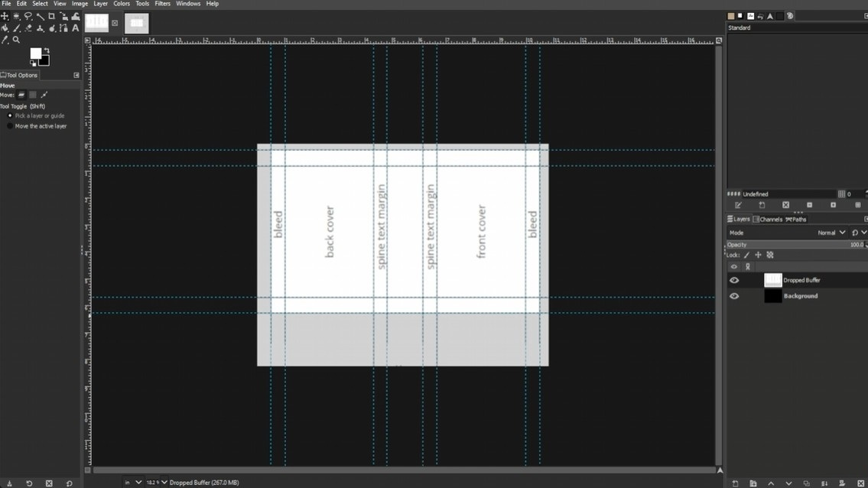Image resolution: width=868 pixels, height=488 pixels.
Task: Lock layer position and size
Action: [759, 255]
